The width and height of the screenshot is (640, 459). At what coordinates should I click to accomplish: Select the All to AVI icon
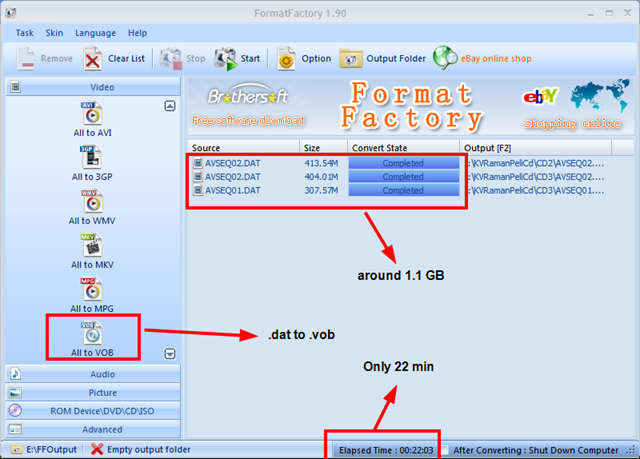click(92, 113)
